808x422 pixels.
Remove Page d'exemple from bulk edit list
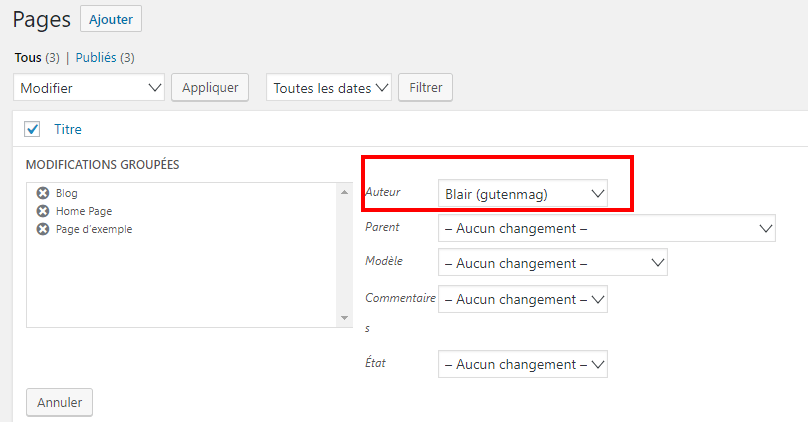(42, 229)
